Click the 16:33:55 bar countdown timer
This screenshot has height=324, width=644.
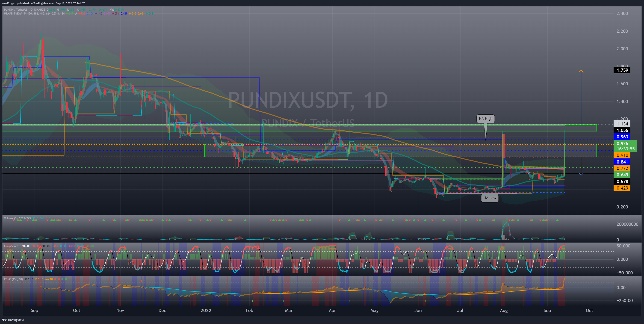pos(625,149)
